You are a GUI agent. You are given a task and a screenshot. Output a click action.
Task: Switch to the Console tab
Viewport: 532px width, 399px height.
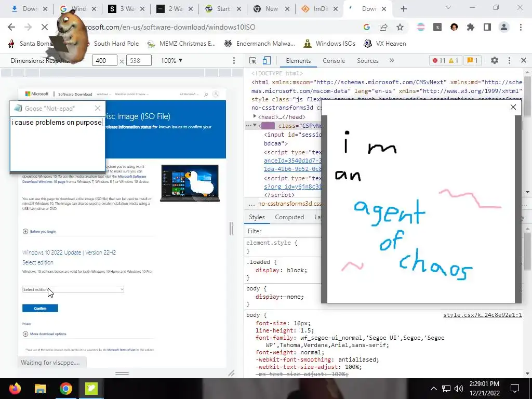coord(334,60)
